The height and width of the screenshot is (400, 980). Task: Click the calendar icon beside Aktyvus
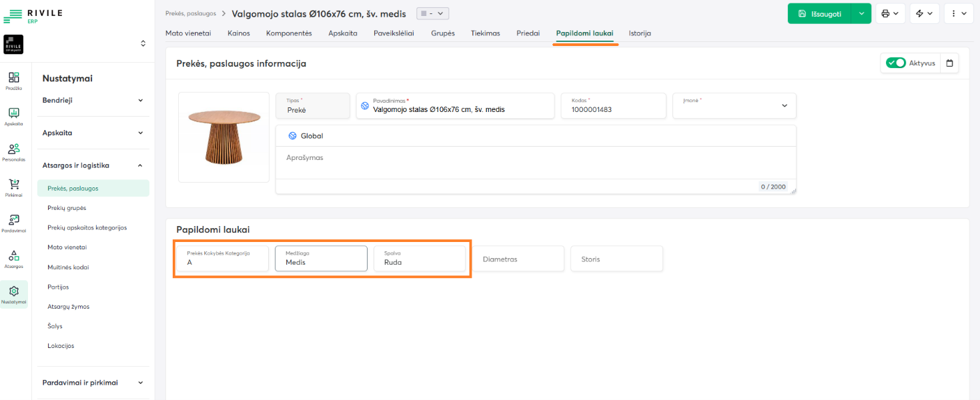(950, 63)
